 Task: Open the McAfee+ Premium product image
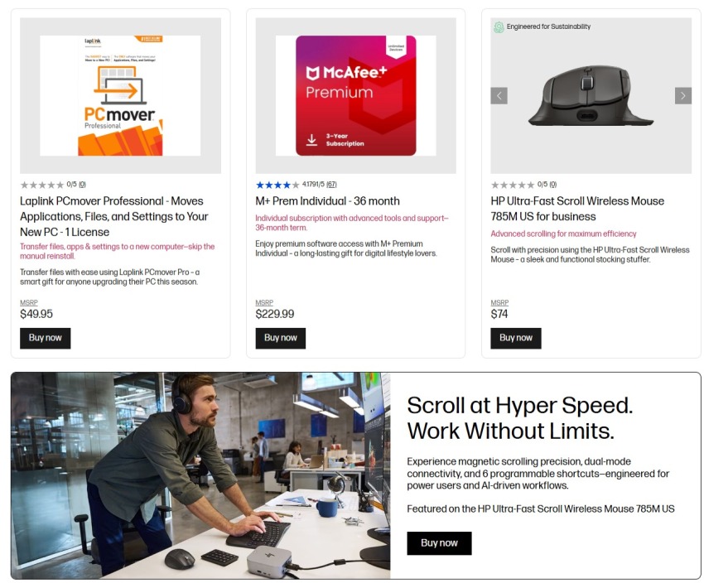tap(355, 95)
